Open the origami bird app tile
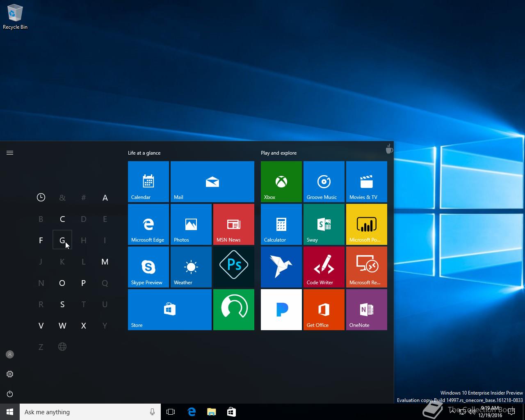 click(281, 267)
